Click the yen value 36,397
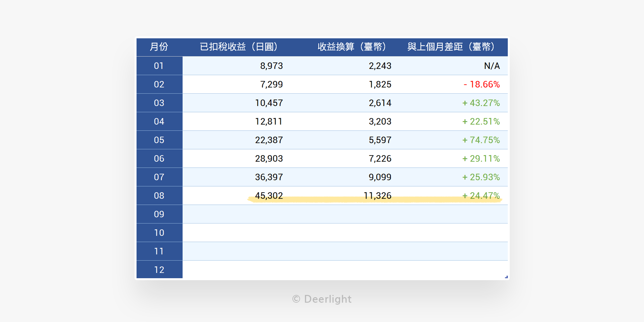This screenshot has width=644, height=322. coord(269,177)
